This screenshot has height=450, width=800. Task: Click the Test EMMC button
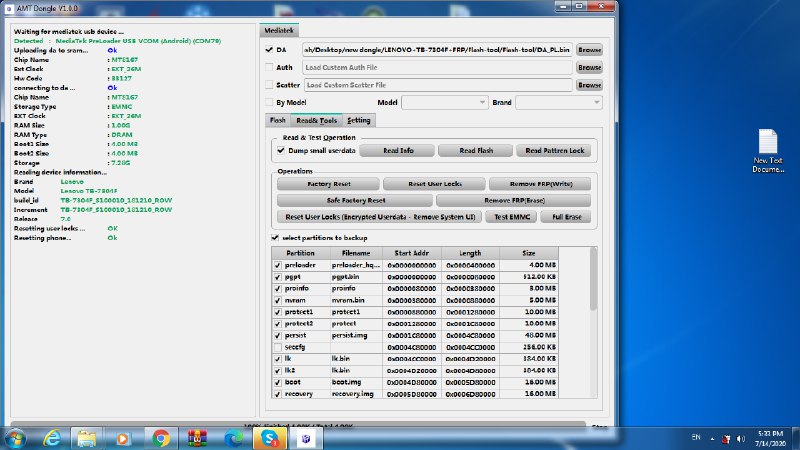coord(512,217)
